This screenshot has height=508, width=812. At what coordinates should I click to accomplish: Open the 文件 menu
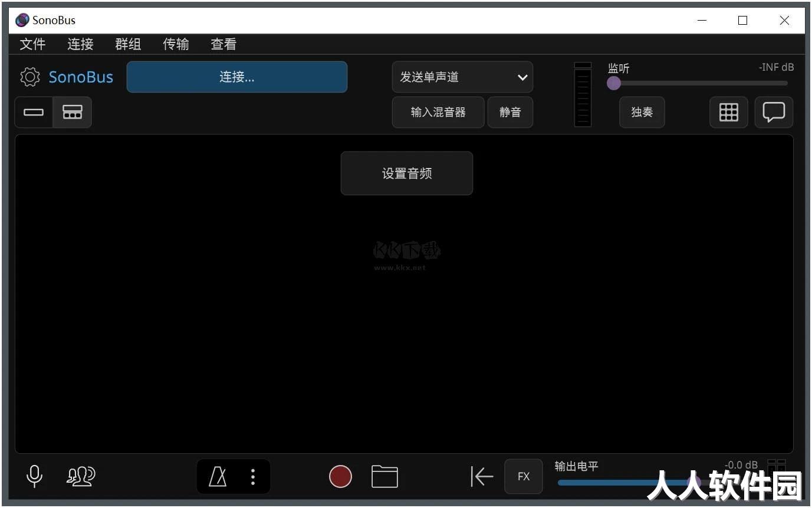(x=32, y=44)
